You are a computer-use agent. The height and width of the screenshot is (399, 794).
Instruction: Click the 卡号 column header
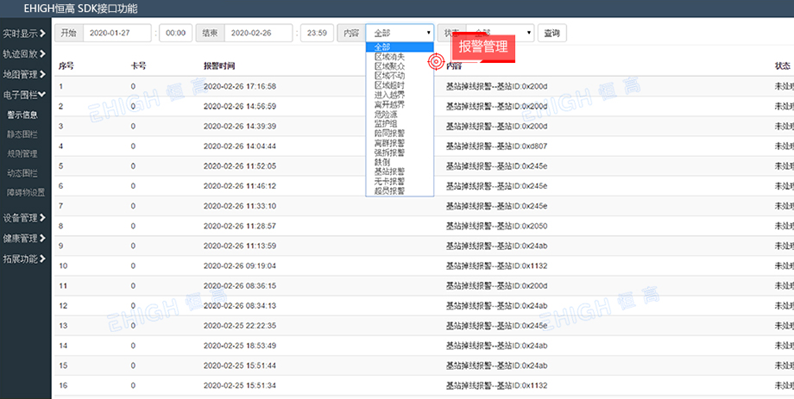(138, 66)
